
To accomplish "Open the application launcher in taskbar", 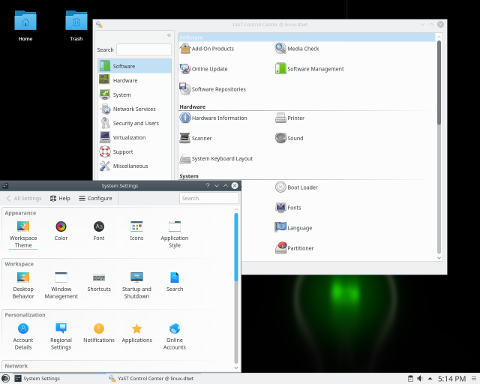I will pyautogui.click(x=6, y=378).
